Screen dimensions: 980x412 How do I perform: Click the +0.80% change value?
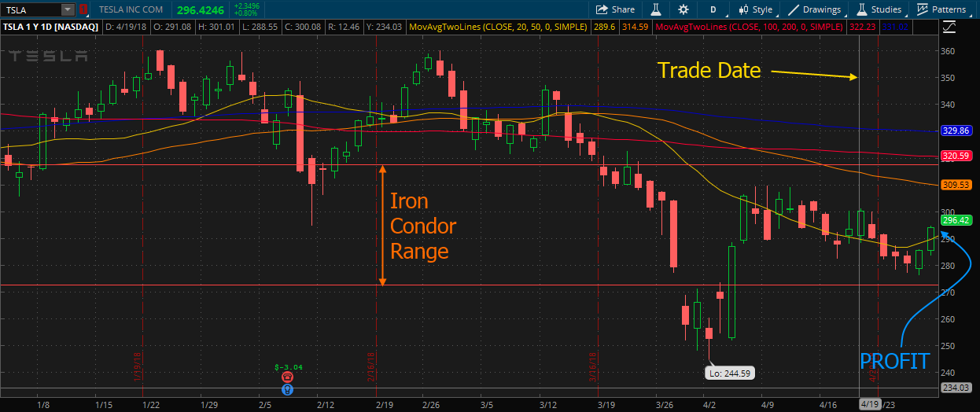[247, 14]
